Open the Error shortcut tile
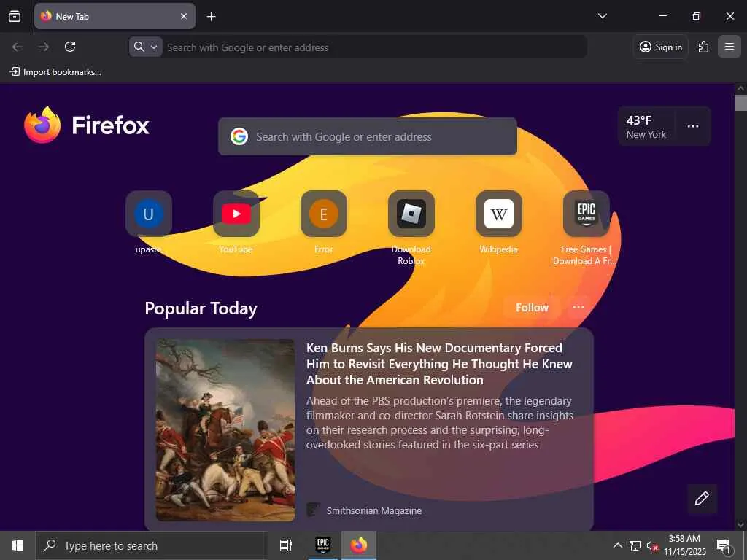This screenshot has height=560, width=747. pos(324,214)
